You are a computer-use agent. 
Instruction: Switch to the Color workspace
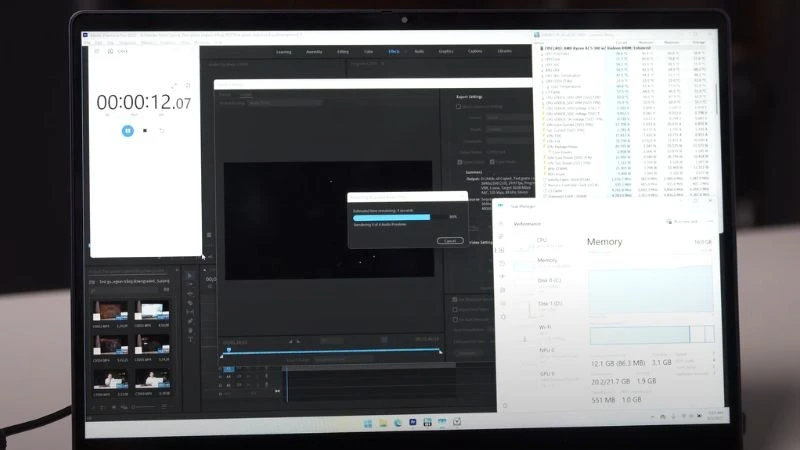tap(368, 52)
